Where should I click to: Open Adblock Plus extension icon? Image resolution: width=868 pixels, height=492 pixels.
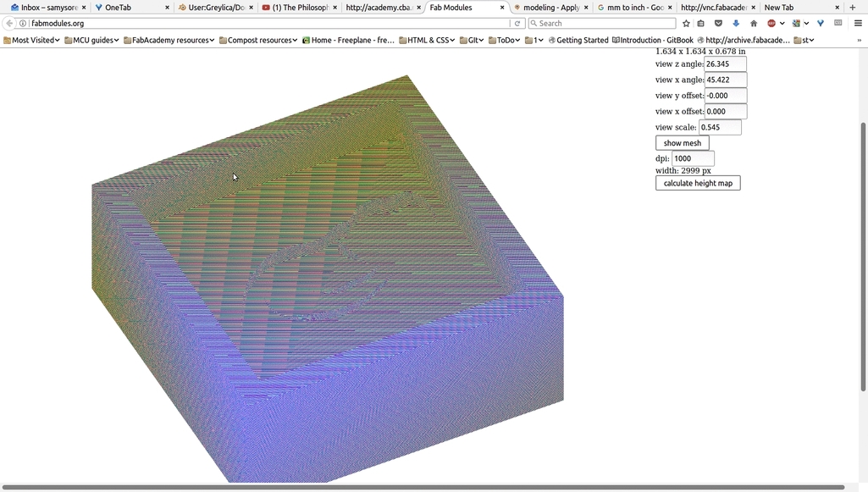[771, 23]
